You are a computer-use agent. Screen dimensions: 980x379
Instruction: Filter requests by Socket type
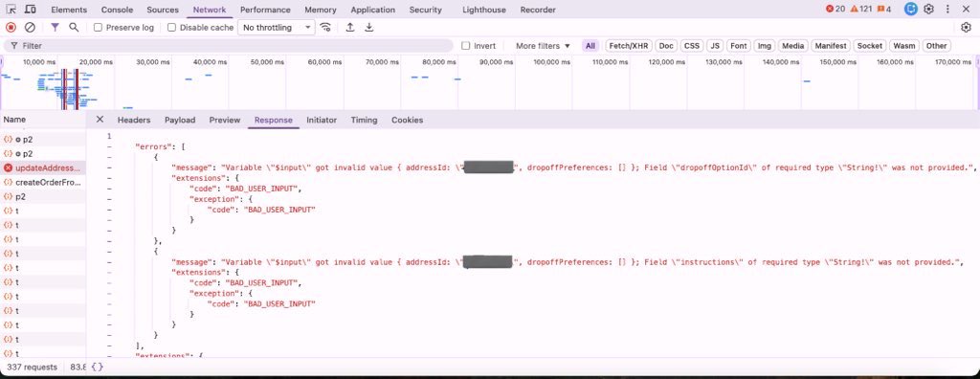click(869, 46)
